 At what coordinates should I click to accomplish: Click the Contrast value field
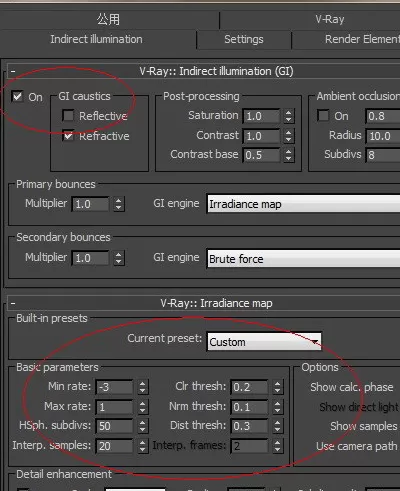click(261, 136)
